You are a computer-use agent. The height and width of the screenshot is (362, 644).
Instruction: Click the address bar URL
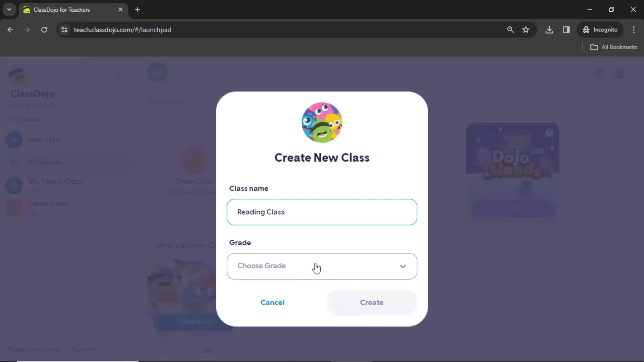point(122,30)
